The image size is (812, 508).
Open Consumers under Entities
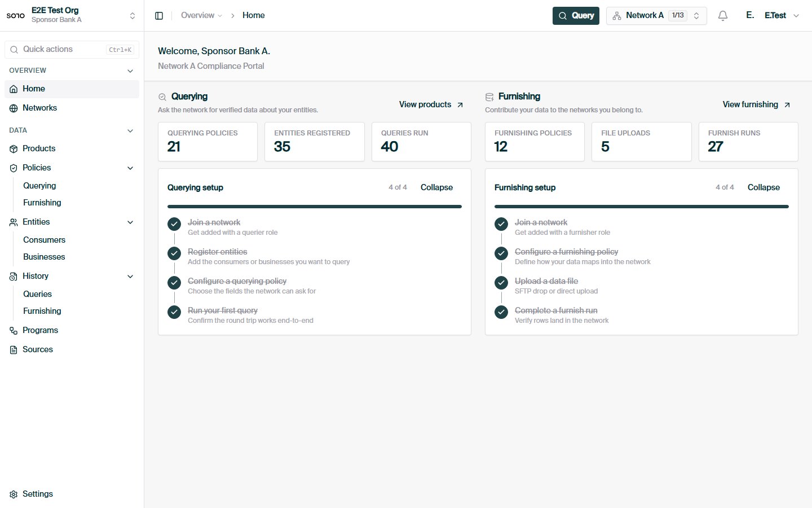click(x=44, y=240)
